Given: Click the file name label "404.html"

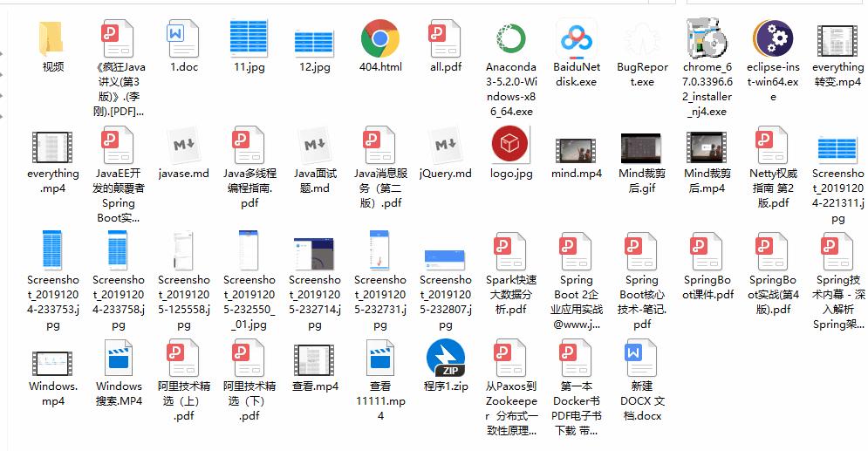Looking at the screenshot, I should pyautogui.click(x=380, y=67).
